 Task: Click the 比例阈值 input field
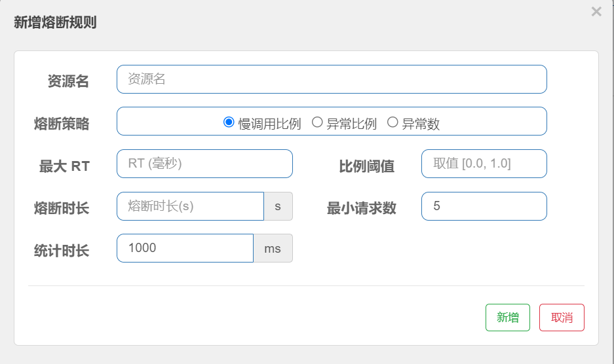point(484,164)
